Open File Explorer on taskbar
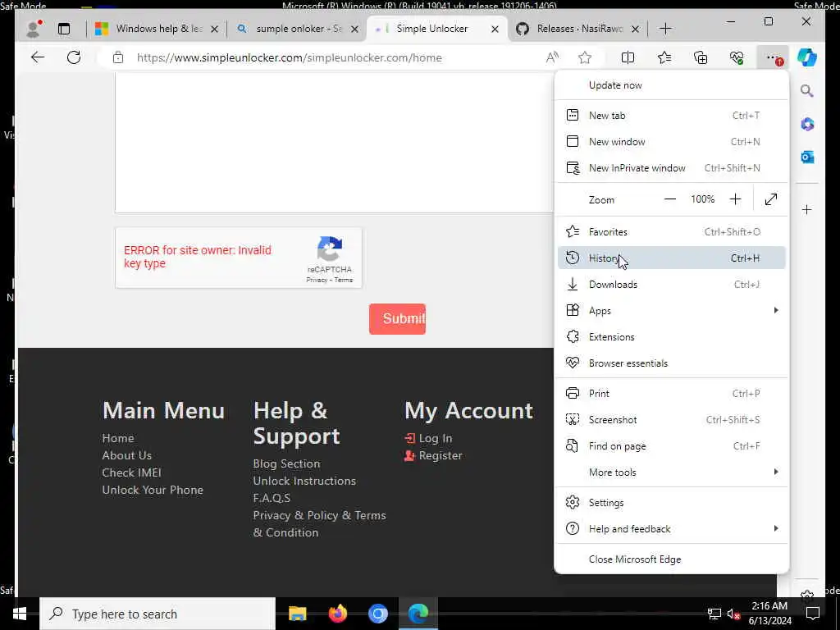Image resolution: width=840 pixels, height=630 pixels. 297,614
